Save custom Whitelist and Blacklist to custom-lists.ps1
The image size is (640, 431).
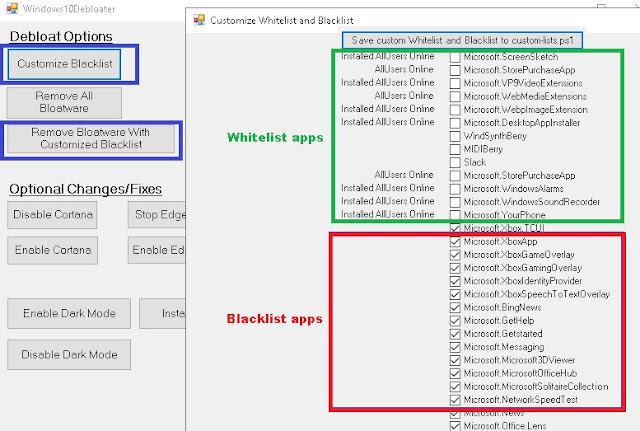coord(462,40)
